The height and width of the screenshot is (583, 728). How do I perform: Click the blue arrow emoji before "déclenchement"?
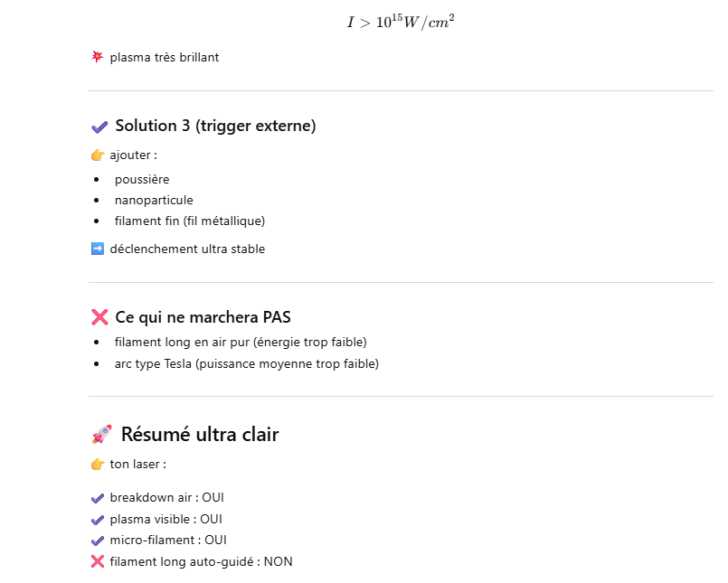click(x=98, y=249)
